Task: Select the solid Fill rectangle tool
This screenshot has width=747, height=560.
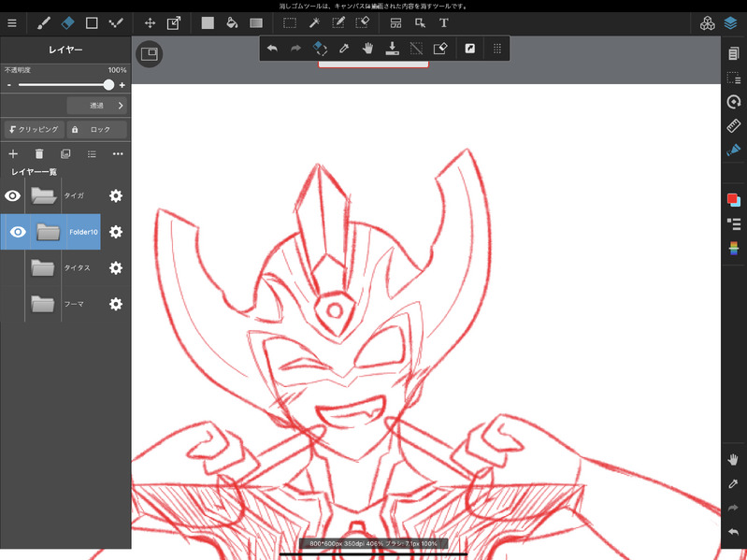Action: coord(208,22)
